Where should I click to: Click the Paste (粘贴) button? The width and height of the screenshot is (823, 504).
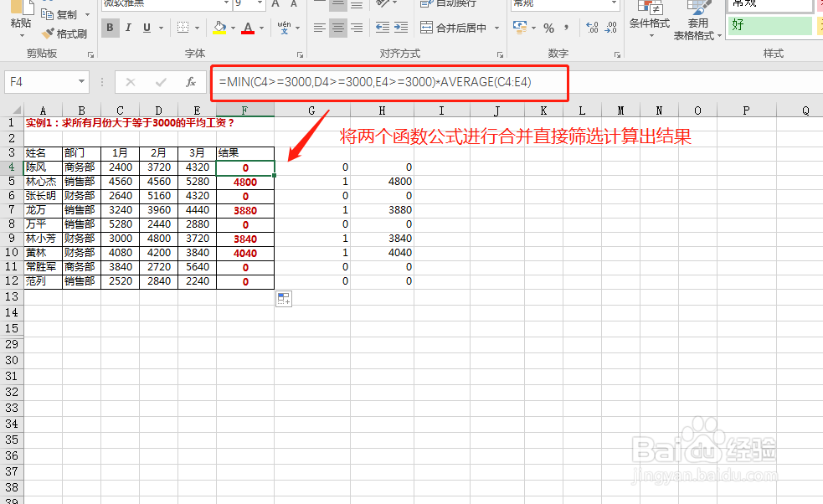20,19
